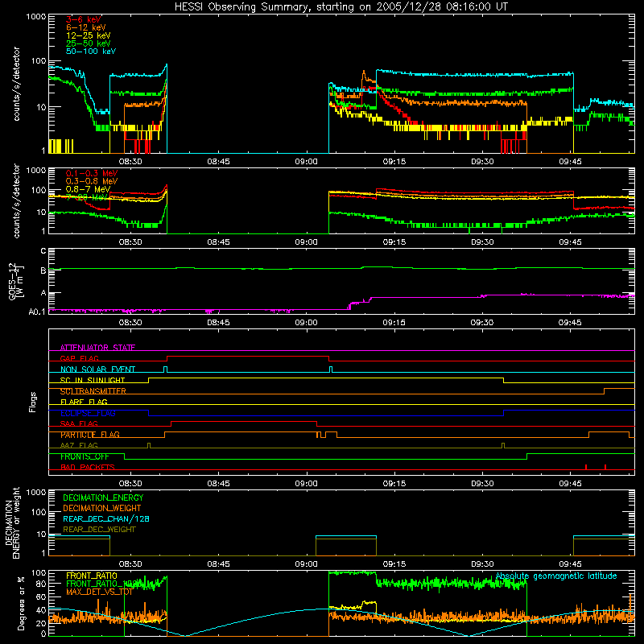Select the REAR_DEC_WEIGHT legend label
The image size is (644, 644).
pyautogui.click(x=99, y=530)
